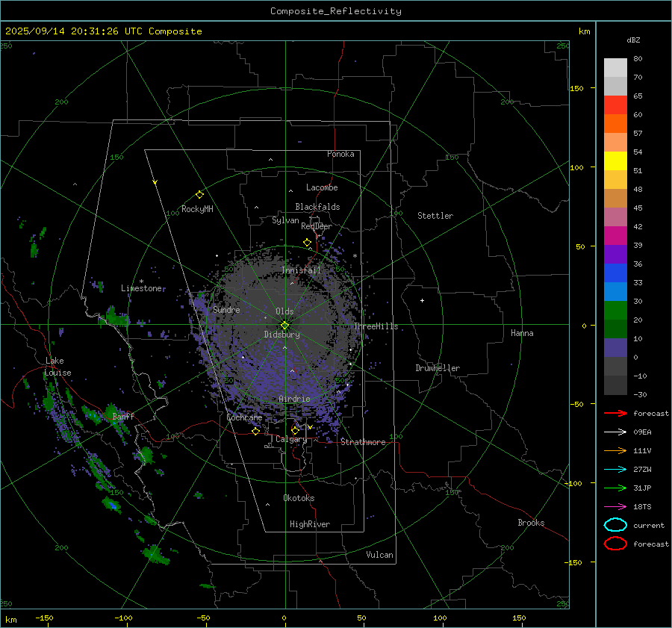Click the dBZ legend heading
This screenshot has width=672, height=628.
point(633,40)
